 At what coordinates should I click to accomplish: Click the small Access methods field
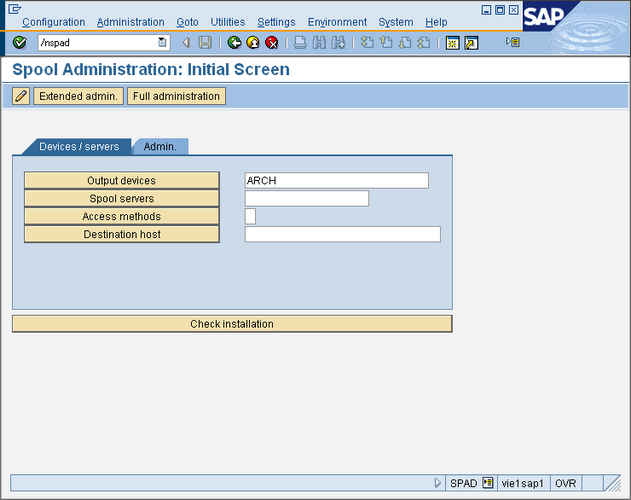250,216
